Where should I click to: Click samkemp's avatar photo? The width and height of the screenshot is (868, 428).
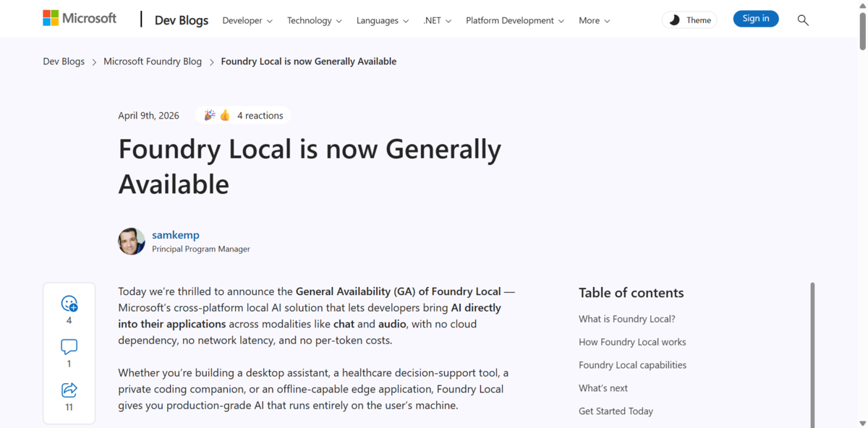pyautogui.click(x=132, y=241)
